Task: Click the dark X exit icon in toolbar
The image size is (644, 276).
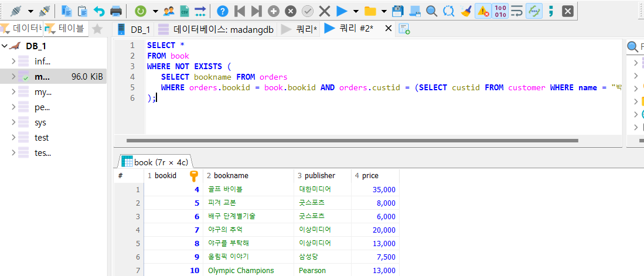Action: pyautogui.click(x=568, y=11)
